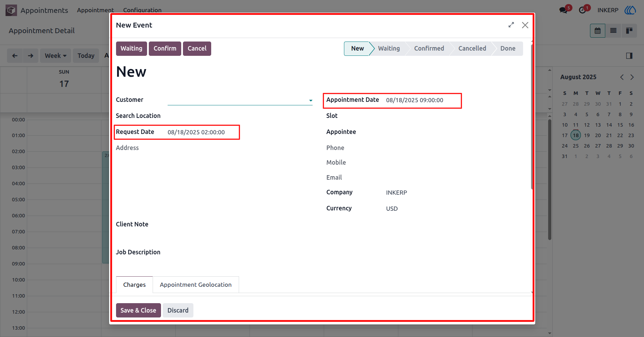Select the New status stage
644x337 pixels.
[357, 48]
